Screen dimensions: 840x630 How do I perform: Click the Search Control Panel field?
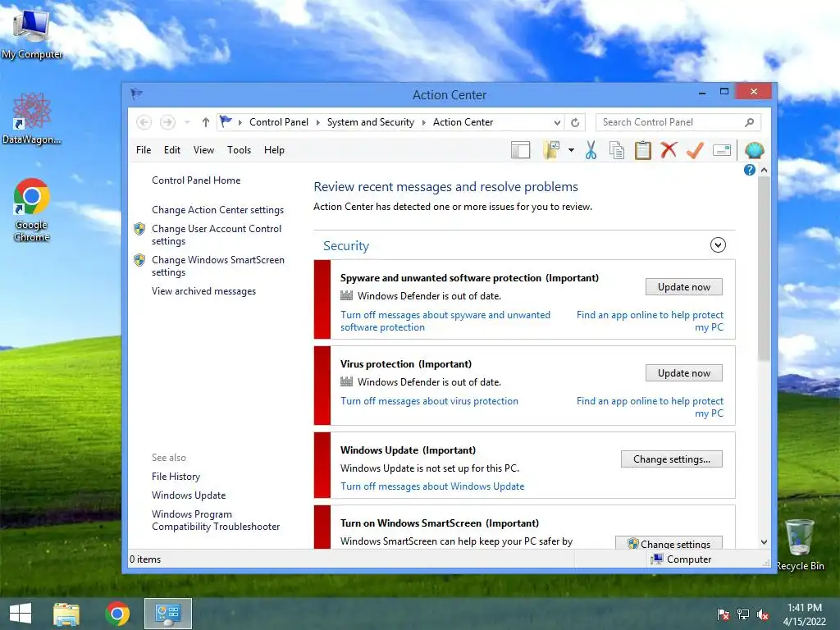pos(678,122)
